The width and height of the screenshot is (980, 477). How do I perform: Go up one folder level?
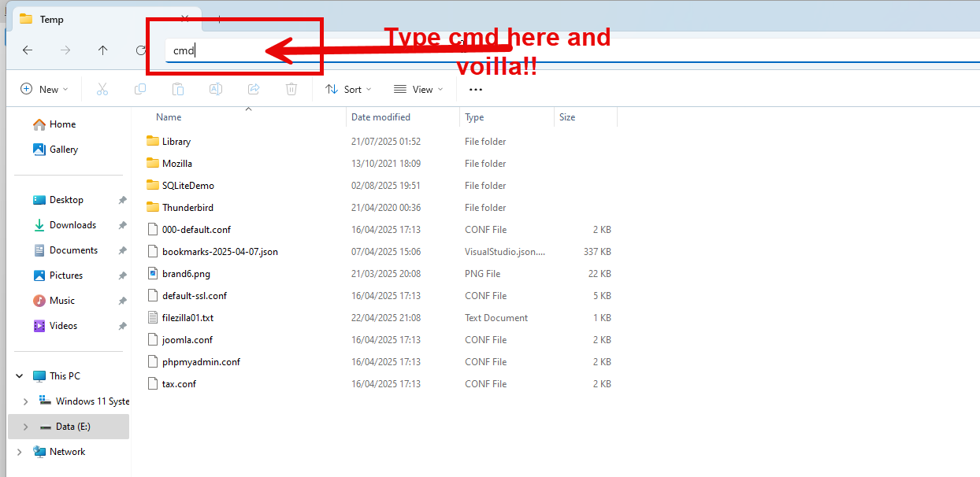(x=102, y=50)
